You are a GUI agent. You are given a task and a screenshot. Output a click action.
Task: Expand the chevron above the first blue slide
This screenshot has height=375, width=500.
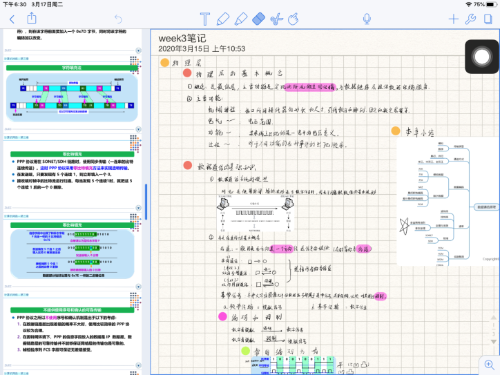[x=138, y=50]
